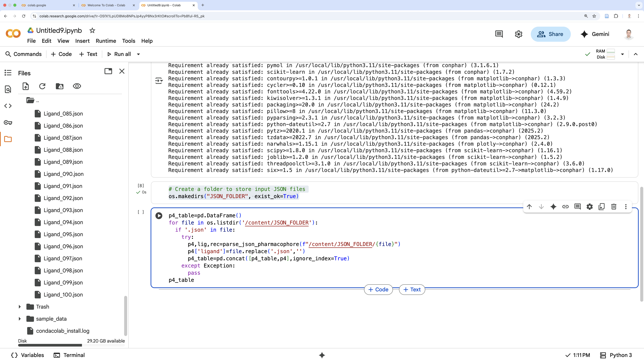This screenshot has width=644, height=362.
Task: Open the Terminal from the bottom bar
Action: (69, 355)
